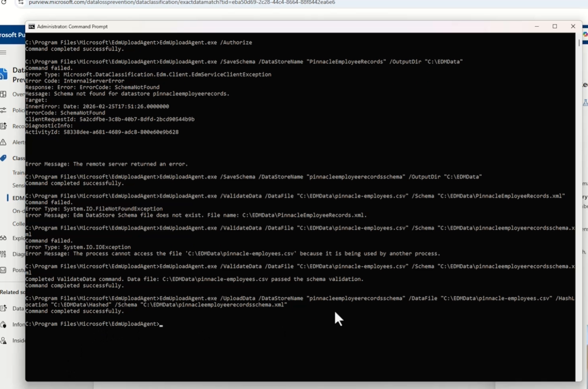This screenshot has height=389, width=588.
Task: Open the On-d sub-item under Classifiers
Action: [18, 211]
